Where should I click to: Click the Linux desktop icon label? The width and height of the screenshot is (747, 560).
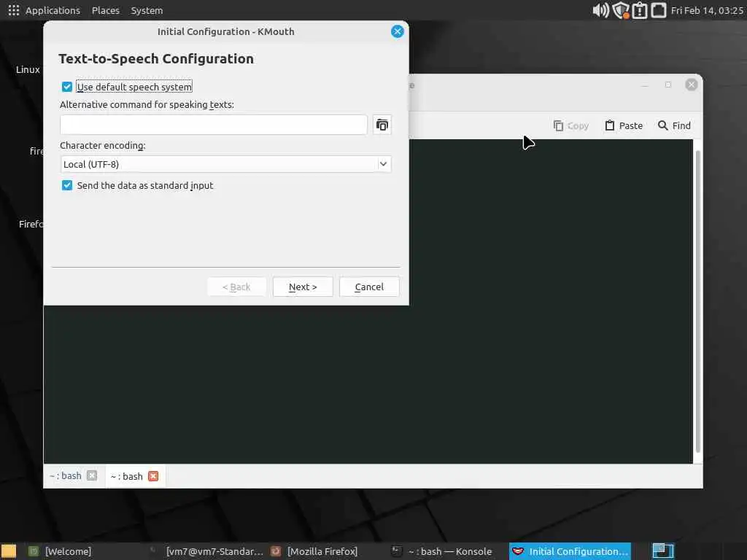pos(28,69)
